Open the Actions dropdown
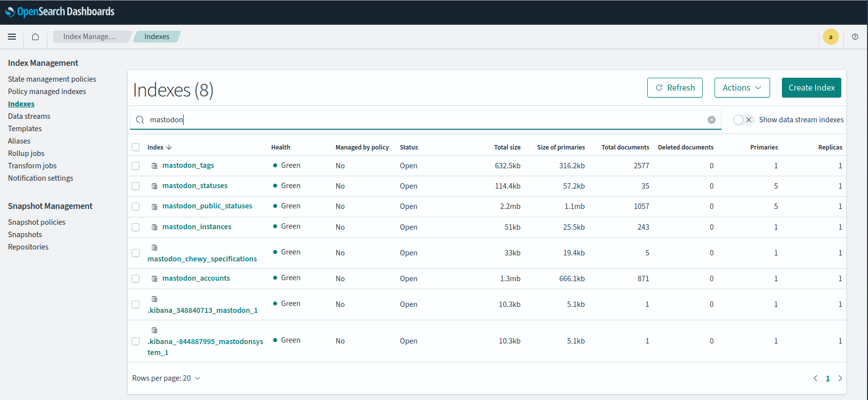The image size is (868, 400). click(x=742, y=88)
